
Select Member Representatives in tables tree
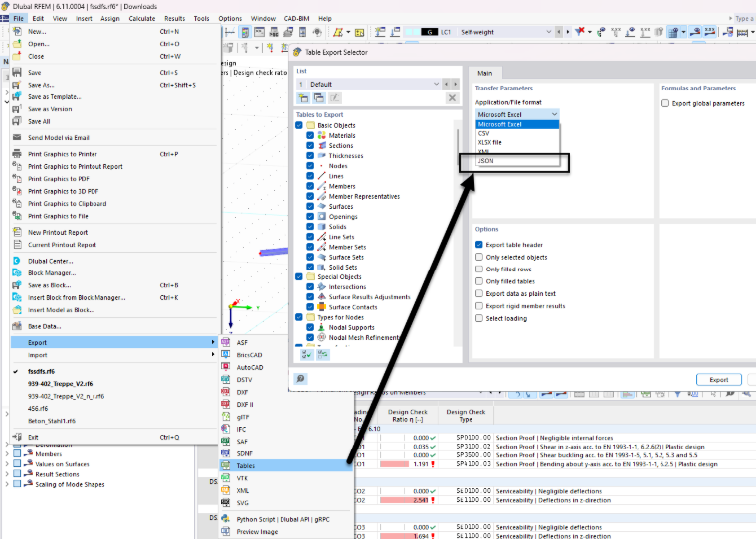[364, 196]
